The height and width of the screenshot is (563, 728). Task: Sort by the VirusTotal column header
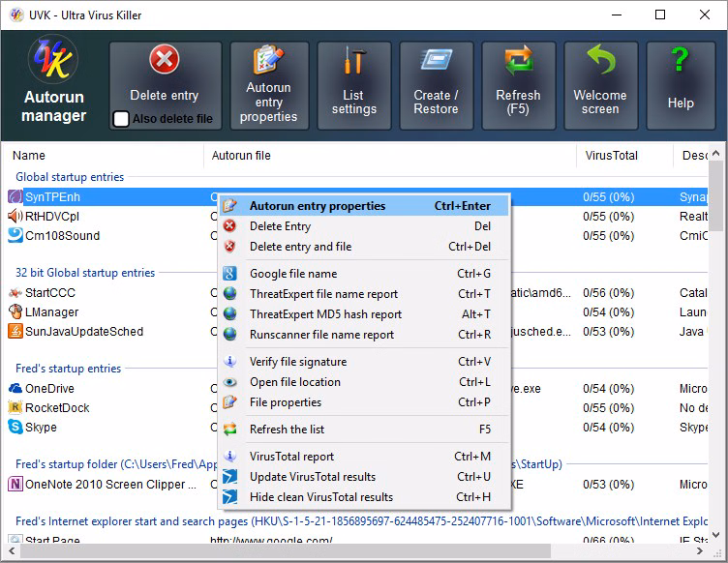click(x=625, y=156)
